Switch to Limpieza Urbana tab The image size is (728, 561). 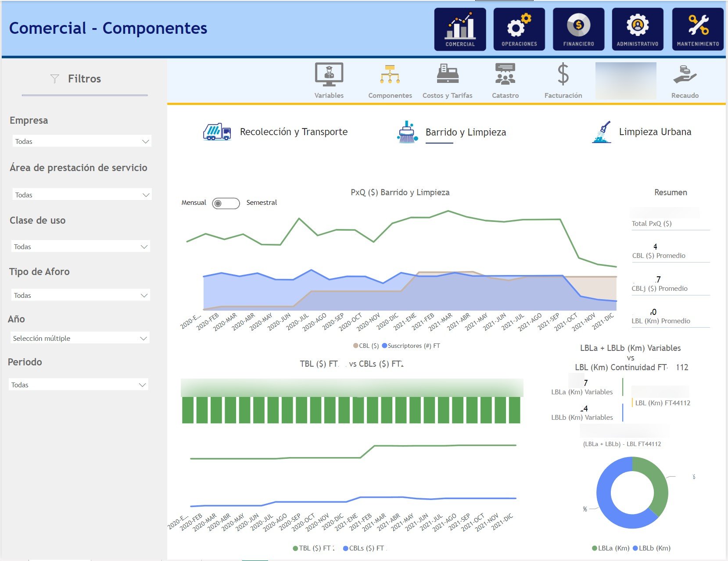[x=654, y=132]
